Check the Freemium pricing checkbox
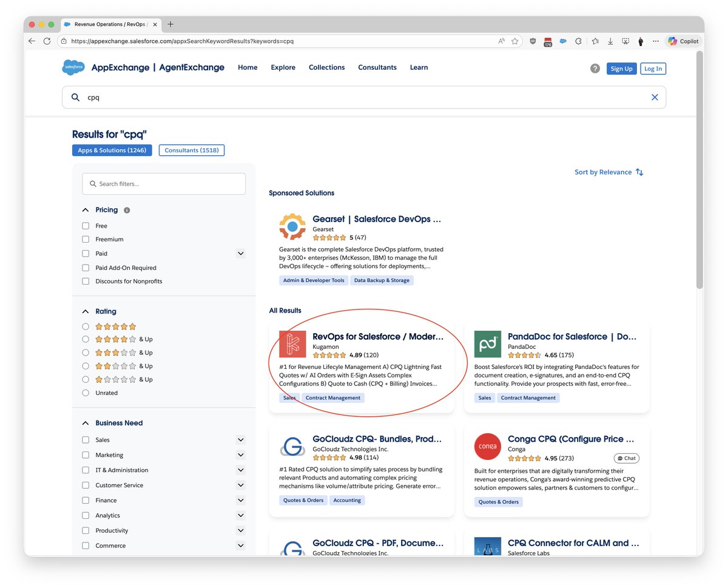The width and height of the screenshot is (728, 588). pyautogui.click(x=86, y=239)
